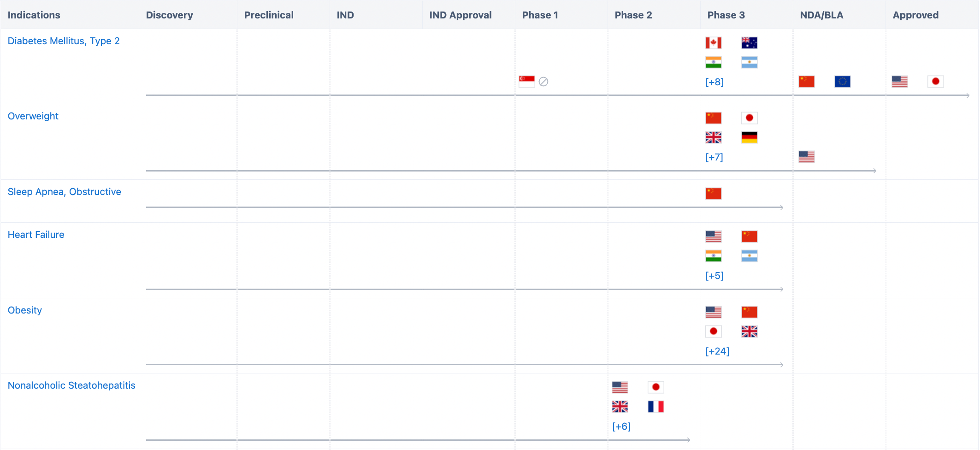The image size is (980, 450).
Task: Click US flag in Overweight NDA/BLA column
Action: (x=806, y=157)
